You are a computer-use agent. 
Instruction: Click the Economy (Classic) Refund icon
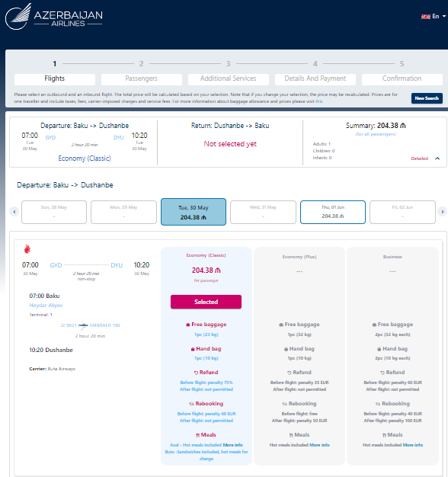(196, 373)
